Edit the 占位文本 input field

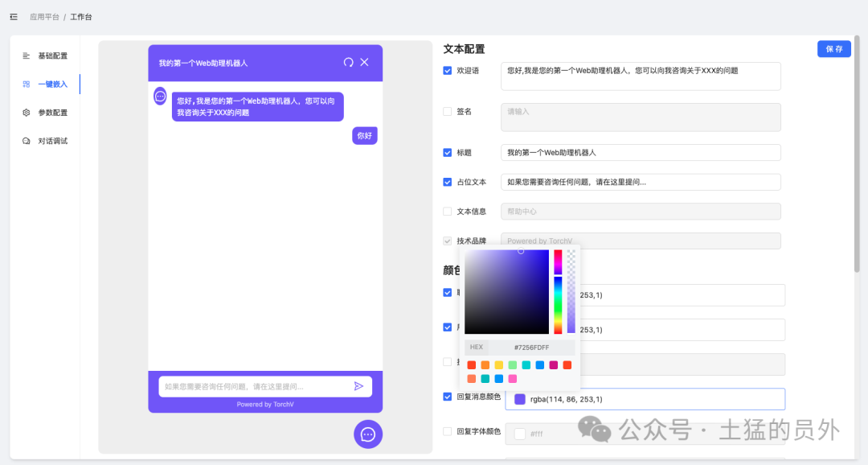click(641, 182)
